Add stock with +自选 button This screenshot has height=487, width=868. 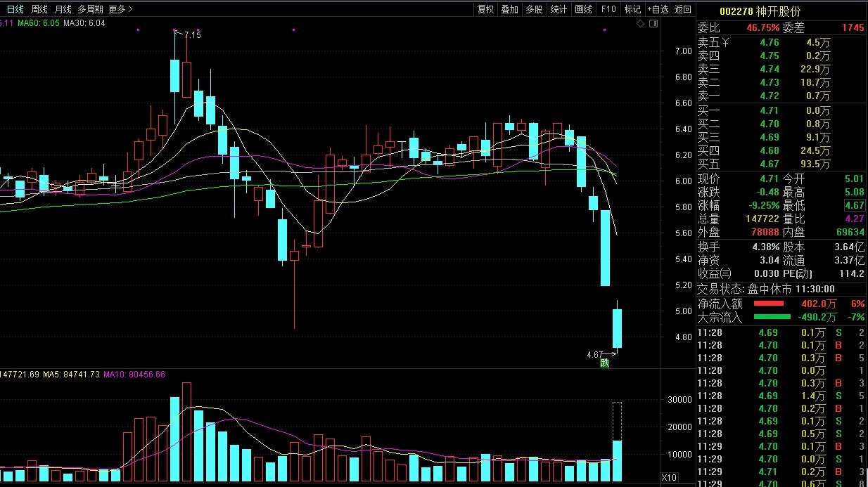coord(657,9)
